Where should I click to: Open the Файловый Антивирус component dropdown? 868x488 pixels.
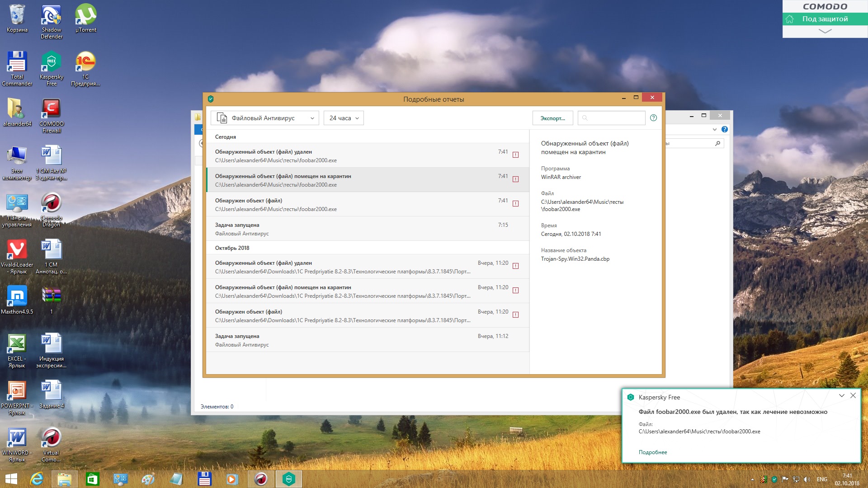tap(265, 118)
